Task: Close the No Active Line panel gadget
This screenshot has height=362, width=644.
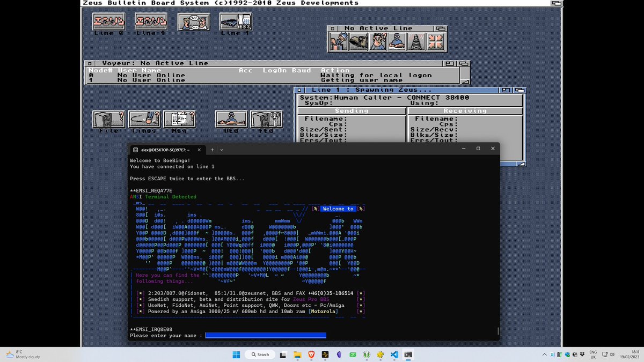Action: [333, 28]
